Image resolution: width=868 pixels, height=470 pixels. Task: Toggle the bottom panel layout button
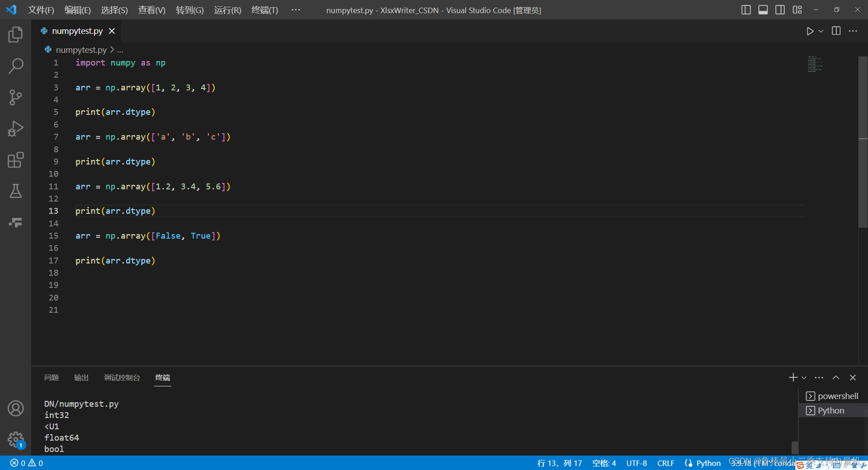click(763, 10)
